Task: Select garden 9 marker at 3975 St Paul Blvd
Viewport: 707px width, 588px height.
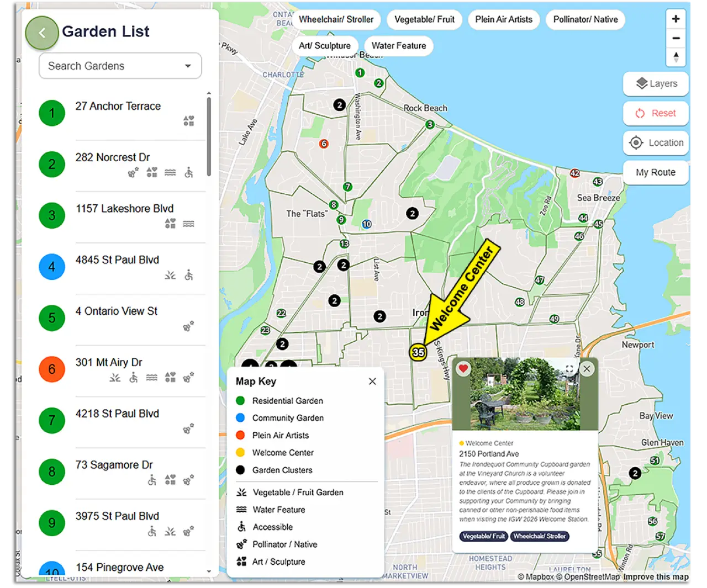Action: point(52,523)
